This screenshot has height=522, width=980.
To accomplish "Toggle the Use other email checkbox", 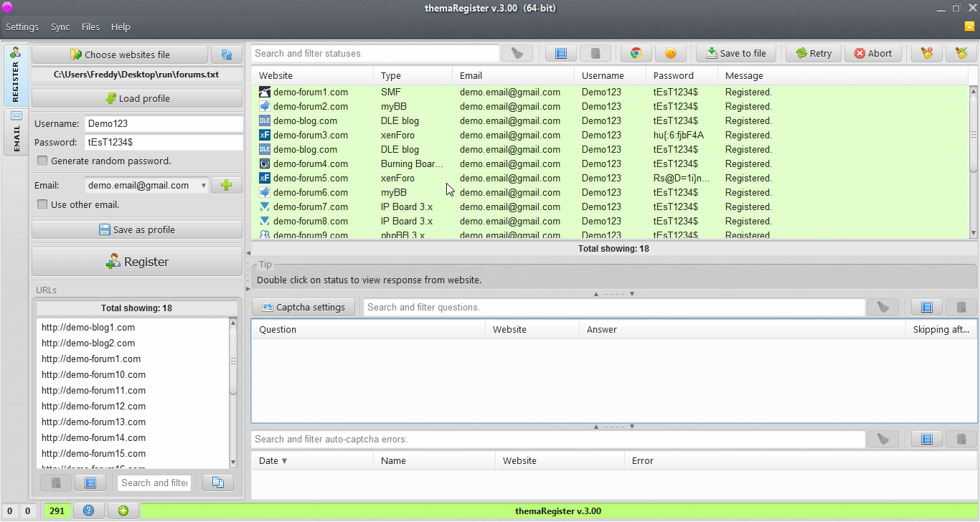I will point(42,204).
